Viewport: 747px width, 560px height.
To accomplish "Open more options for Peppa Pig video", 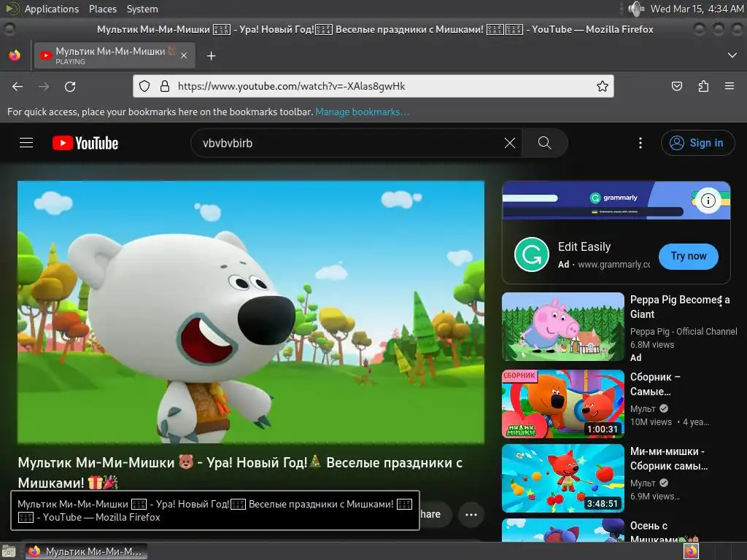I will coord(720,301).
